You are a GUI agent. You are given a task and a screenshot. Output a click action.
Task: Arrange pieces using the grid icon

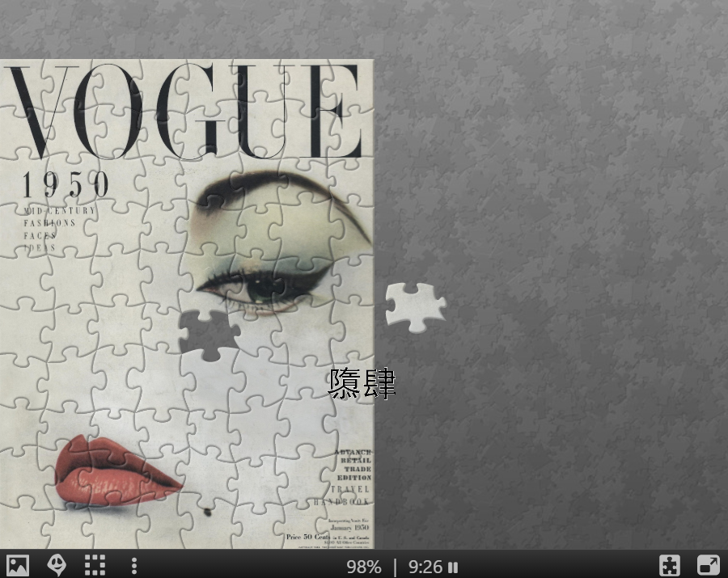[x=95, y=566]
